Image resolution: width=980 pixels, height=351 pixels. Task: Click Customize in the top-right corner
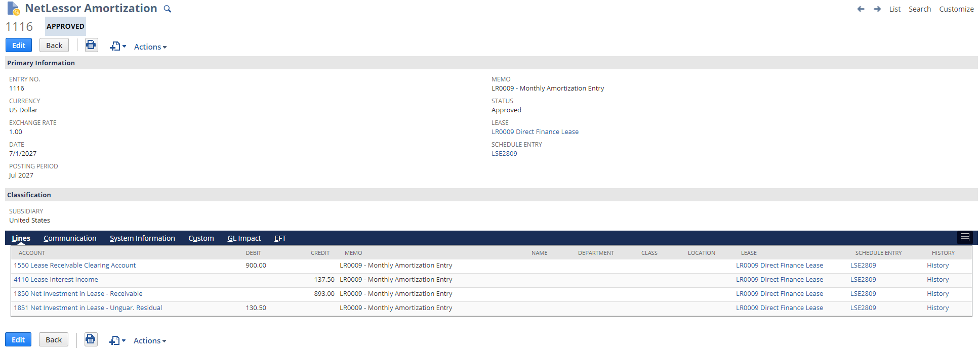tap(956, 9)
